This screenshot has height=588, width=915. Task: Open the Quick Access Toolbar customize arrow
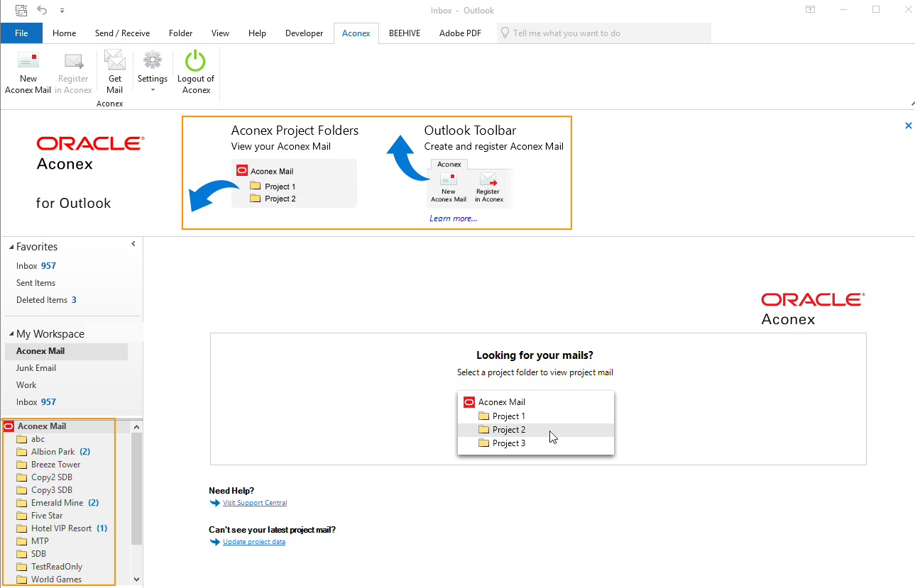(x=62, y=11)
